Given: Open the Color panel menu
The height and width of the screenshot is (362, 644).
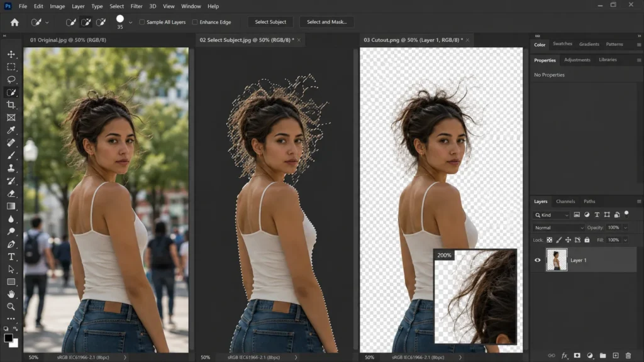Looking at the screenshot, I should (x=639, y=45).
